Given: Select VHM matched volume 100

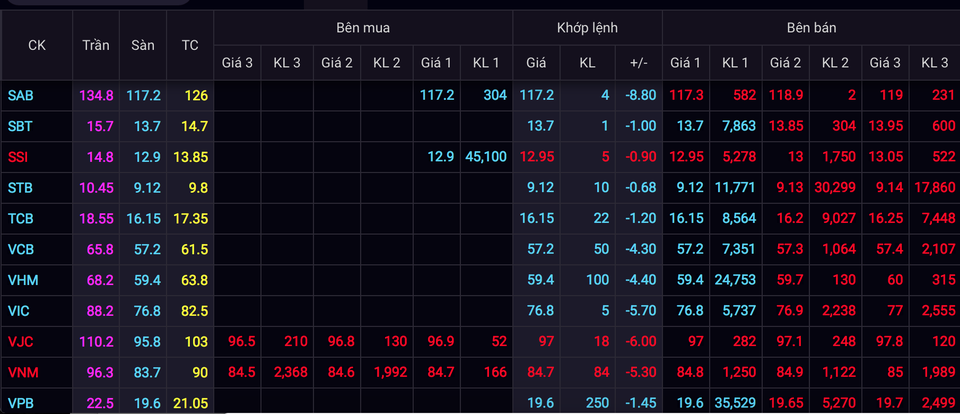Looking at the screenshot, I should coord(598,280).
